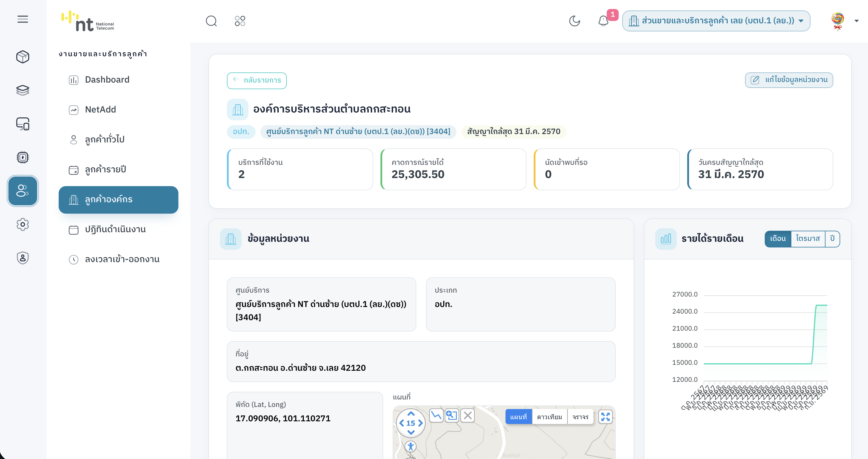Pan the map right with arrow
The height and width of the screenshot is (459, 868).
(x=421, y=423)
